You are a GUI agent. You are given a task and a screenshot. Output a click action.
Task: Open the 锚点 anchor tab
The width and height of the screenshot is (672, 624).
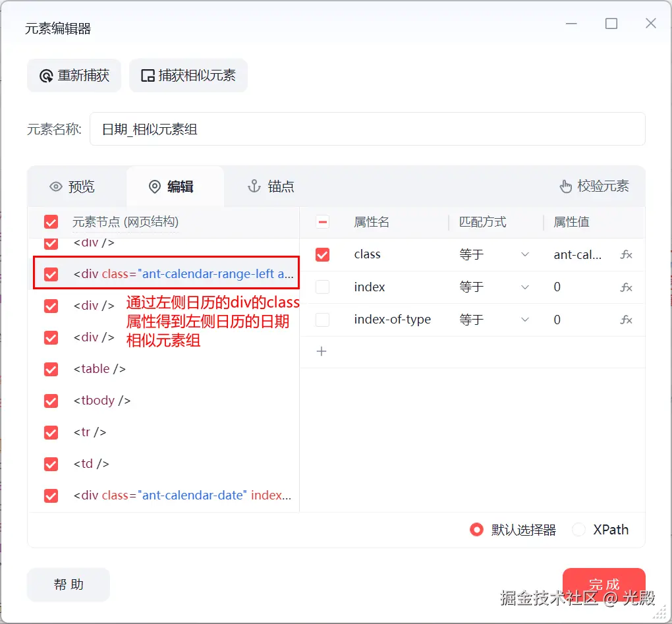pyautogui.click(x=271, y=186)
